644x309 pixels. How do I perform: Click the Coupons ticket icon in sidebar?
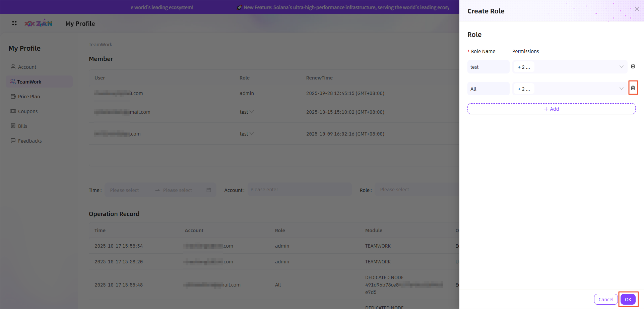pos(13,111)
